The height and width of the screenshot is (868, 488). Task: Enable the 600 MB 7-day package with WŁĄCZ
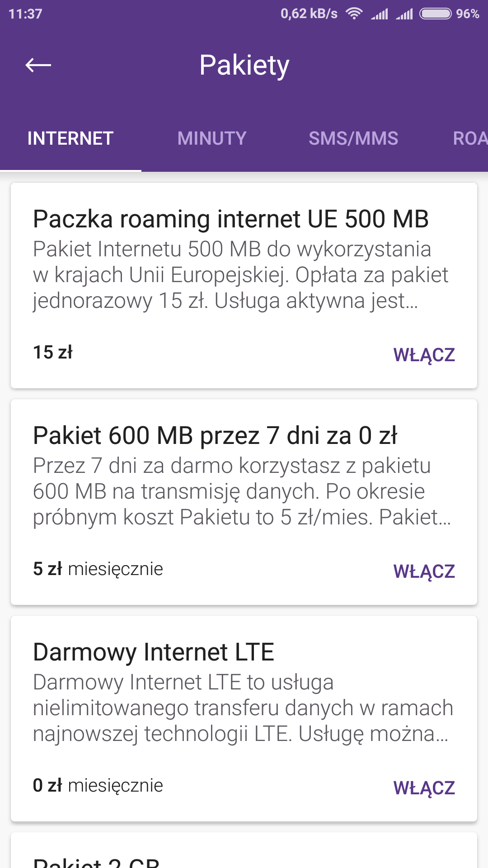pos(424,571)
